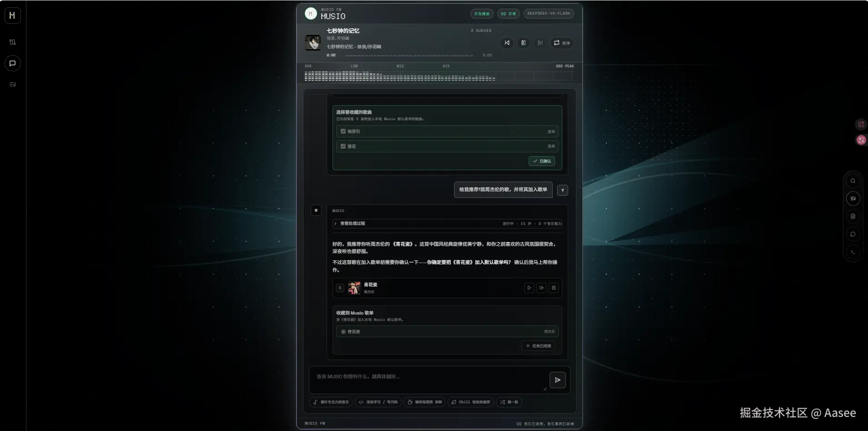
Task: Click the 七秒钟的记忆 album cover thumbnail
Action: pyautogui.click(x=313, y=43)
